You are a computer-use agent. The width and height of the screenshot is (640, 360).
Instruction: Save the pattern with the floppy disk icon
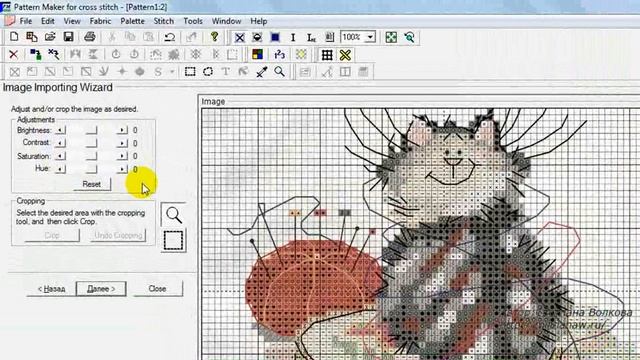(x=68, y=37)
